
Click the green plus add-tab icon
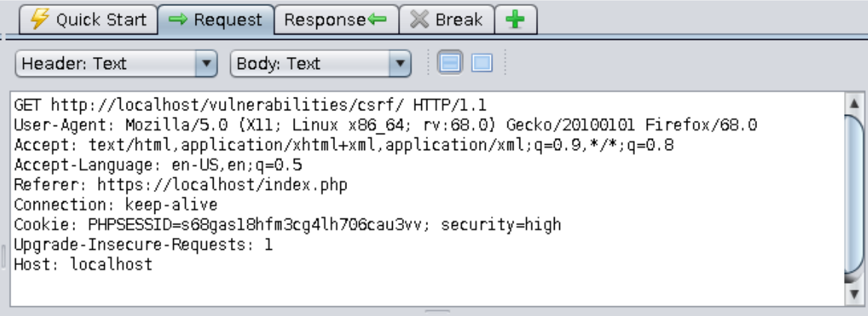point(514,20)
